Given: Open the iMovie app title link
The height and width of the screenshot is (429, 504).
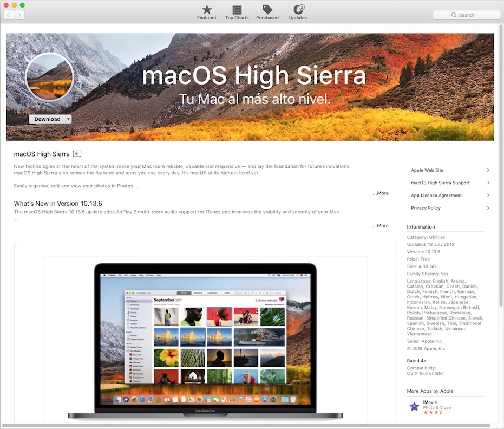Looking at the screenshot, I should pos(430,402).
